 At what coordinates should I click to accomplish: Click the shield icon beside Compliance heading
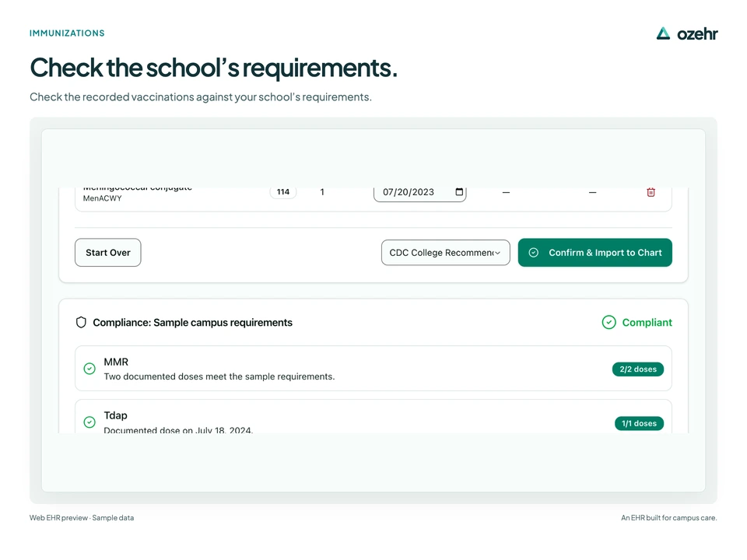tap(81, 322)
